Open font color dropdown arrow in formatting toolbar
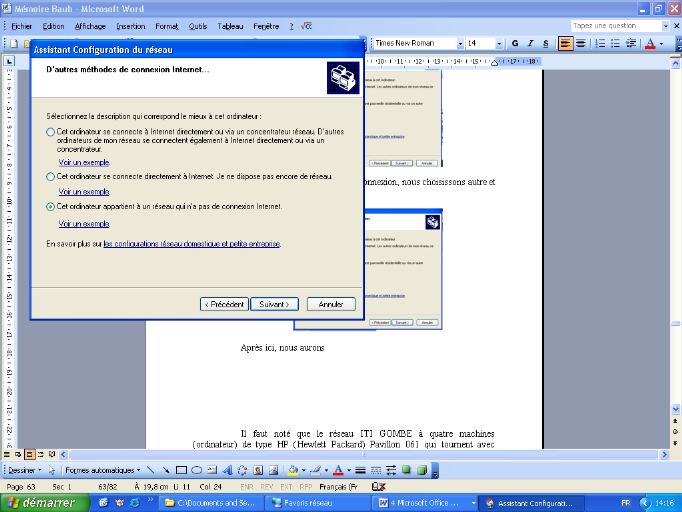Image resolution: width=682 pixels, height=512 pixels. tap(661, 44)
